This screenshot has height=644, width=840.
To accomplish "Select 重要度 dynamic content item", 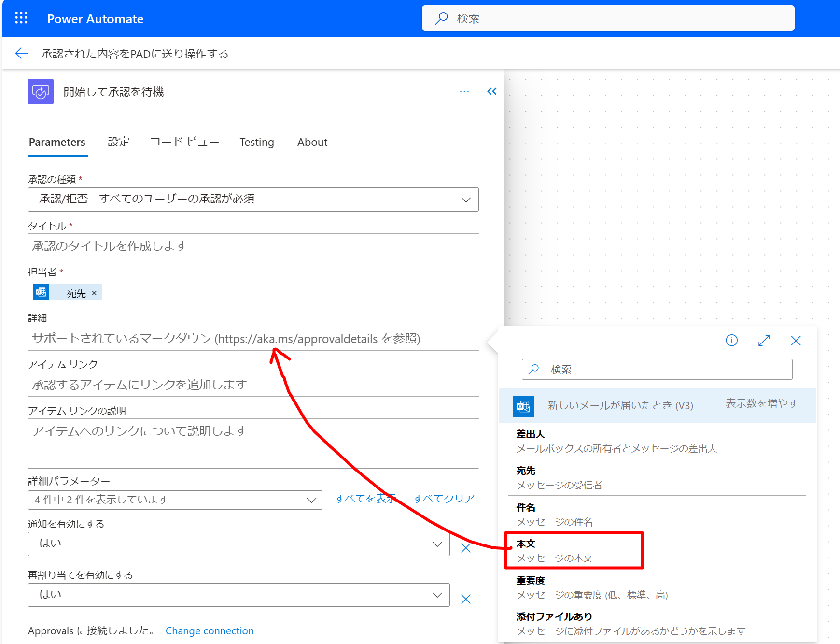I will click(657, 587).
